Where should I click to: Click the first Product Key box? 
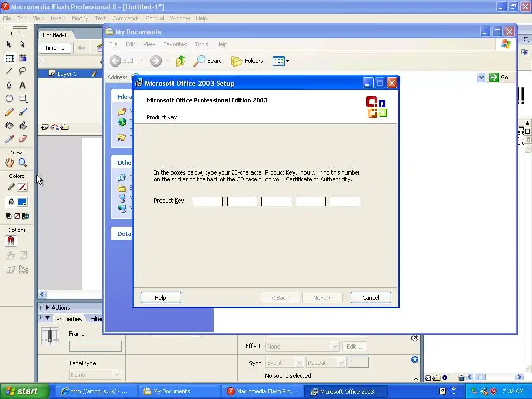pyautogui.click(x=208, y=202)
